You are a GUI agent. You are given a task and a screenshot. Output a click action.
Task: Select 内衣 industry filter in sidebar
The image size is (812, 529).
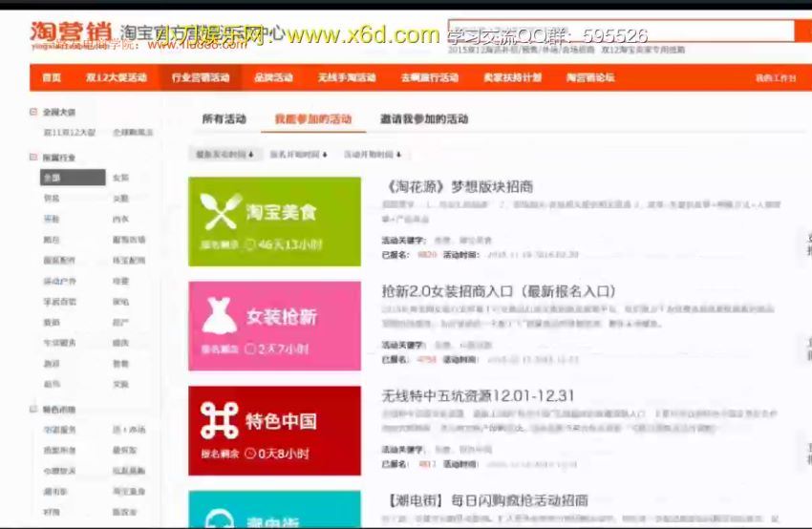pos(120,219)
